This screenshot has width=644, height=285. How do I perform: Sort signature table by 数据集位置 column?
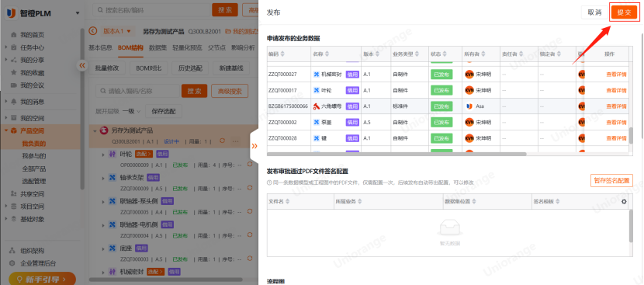click(473, 201)
